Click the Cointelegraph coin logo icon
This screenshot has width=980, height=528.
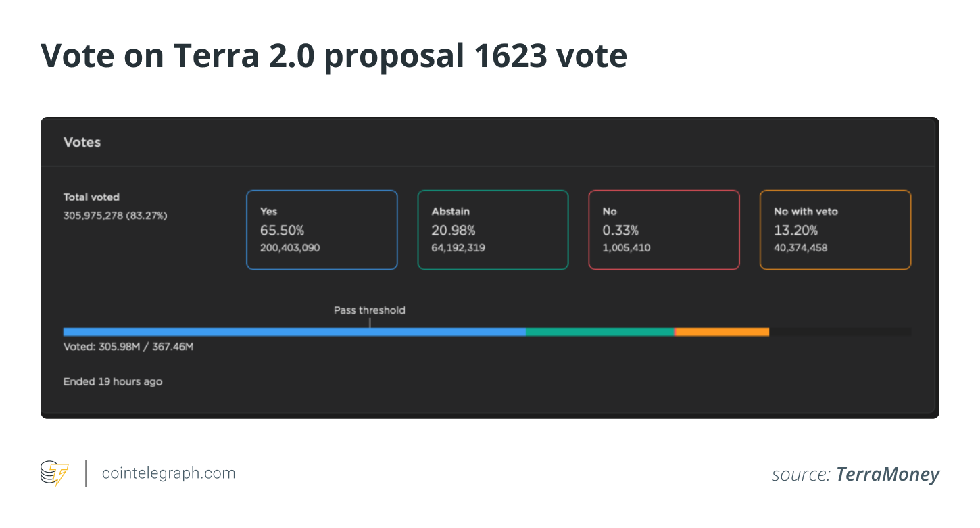(x=55, y=473)
